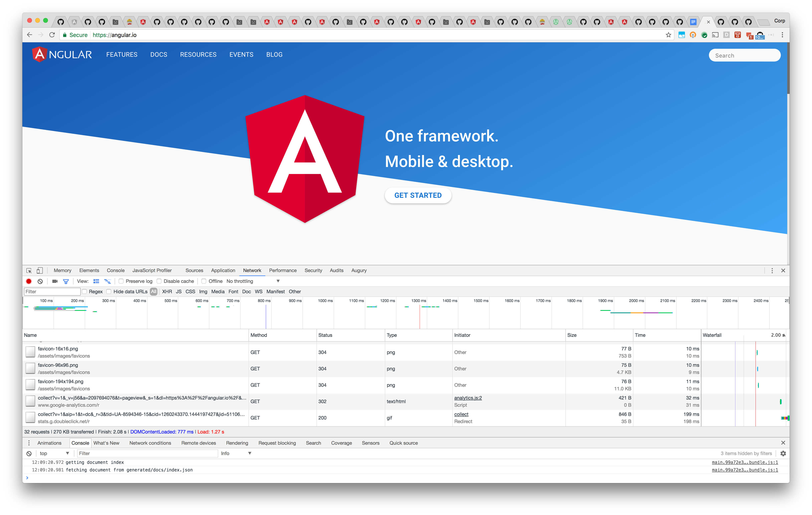The width and height of the screenshot is (812, 515).
Task: Open the network filter funnel
Action: 66,281
